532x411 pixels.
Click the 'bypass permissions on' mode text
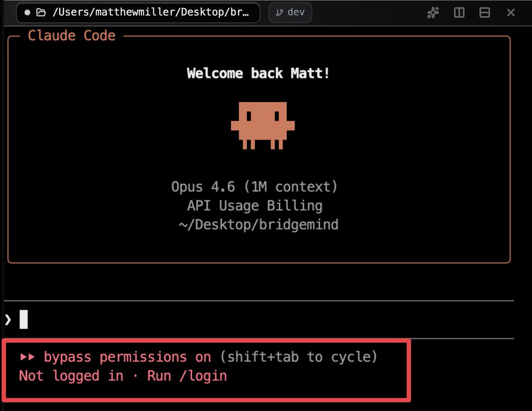coord(127,357)
